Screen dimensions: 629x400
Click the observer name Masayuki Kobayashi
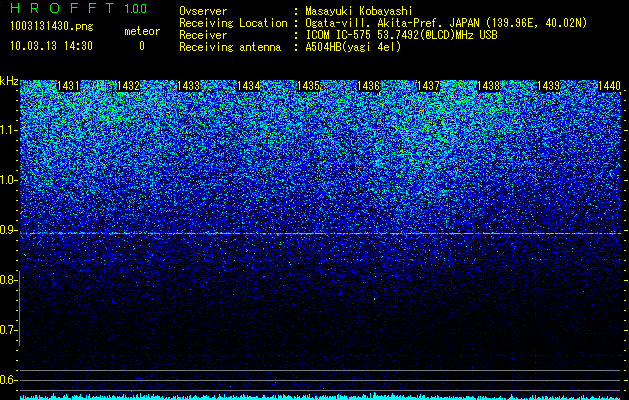(359, 11)
